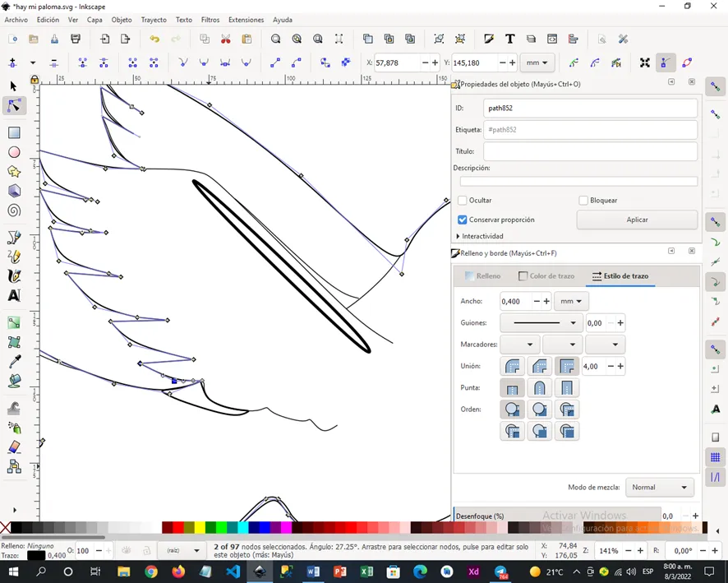Select the Spray tool
The width and height of the screenshot is (728, 583).
pos(14,428)
